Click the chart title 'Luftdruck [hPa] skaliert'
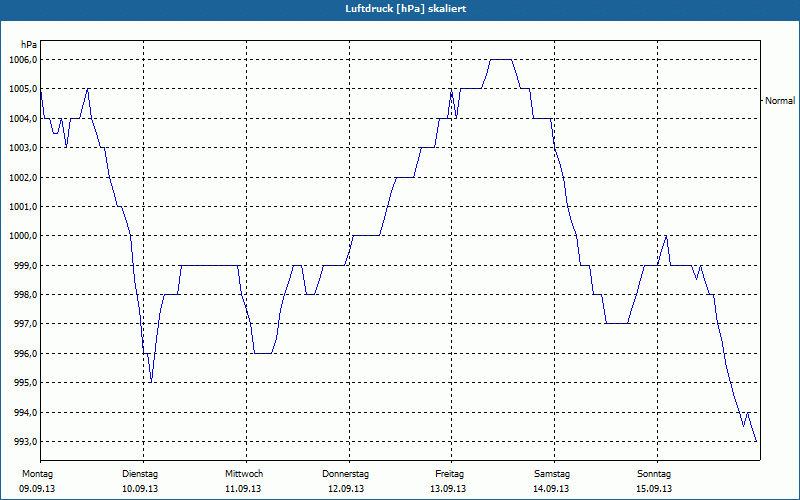800x500 pixels. pos(406,9)
